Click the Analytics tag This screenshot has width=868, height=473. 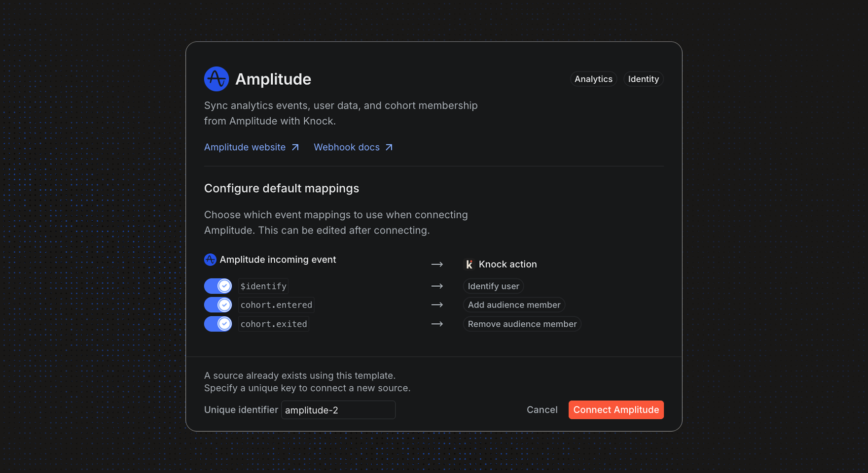point(593,79)
